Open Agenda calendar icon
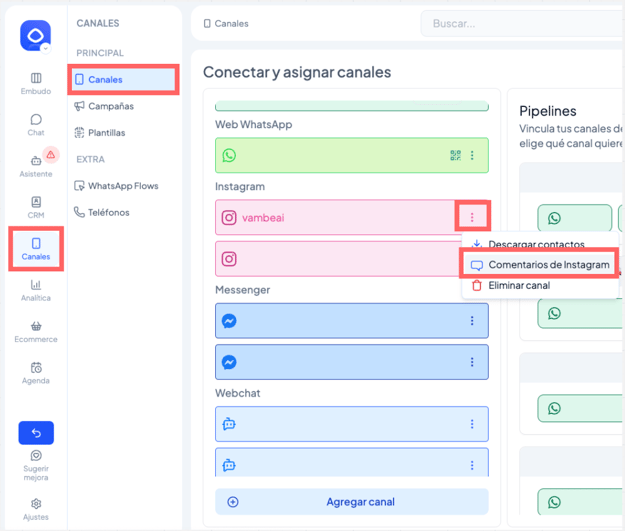625x531 pixels. [x=36, y=373]
